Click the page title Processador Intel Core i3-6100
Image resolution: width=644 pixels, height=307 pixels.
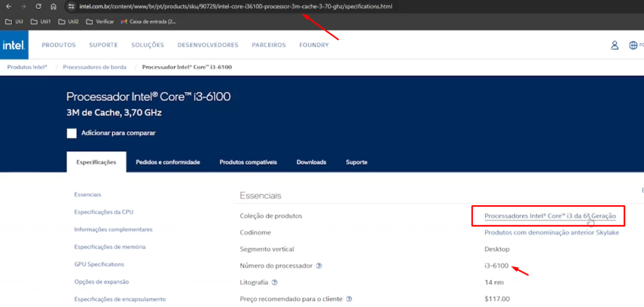click(148, 97)
